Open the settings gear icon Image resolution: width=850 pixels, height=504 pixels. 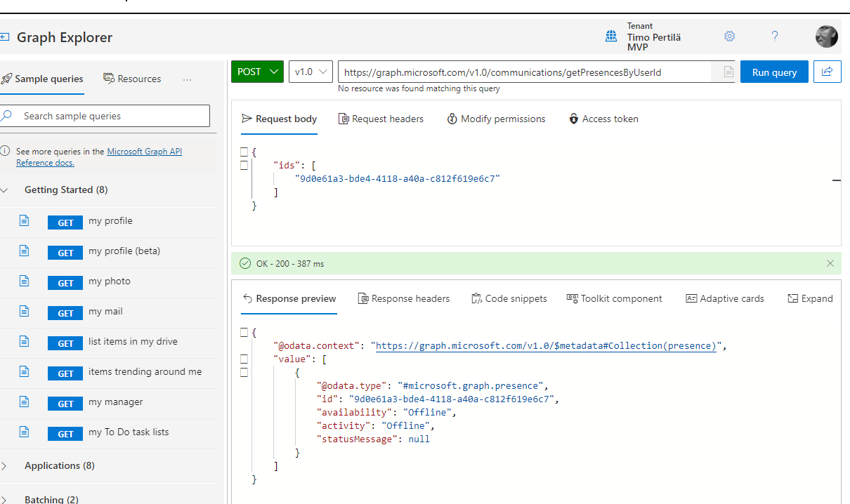click(x=730, y=37)
